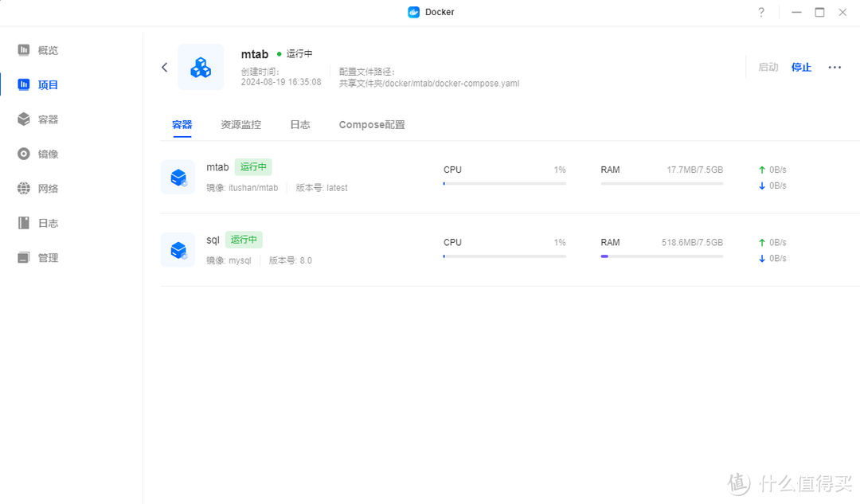Viewport: 860px width, 504px height.
Task: Open the help question mark icon
Action: point(760,12)
